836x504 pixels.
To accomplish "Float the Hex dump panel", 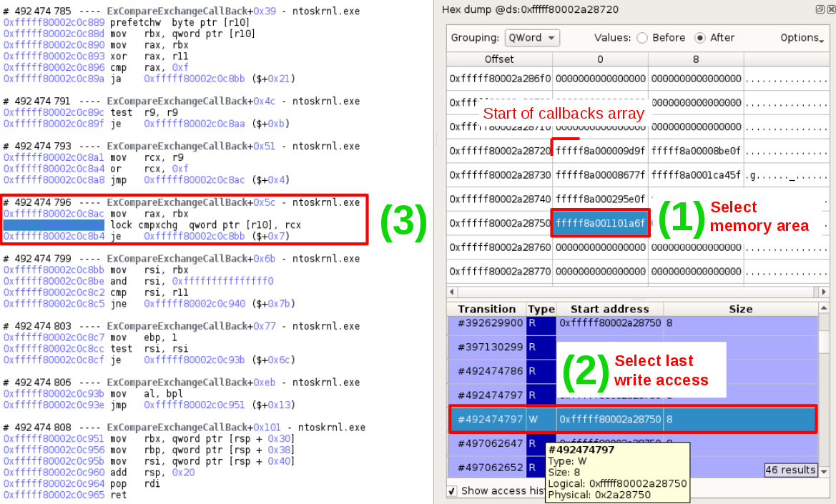I will click(820, 9).
